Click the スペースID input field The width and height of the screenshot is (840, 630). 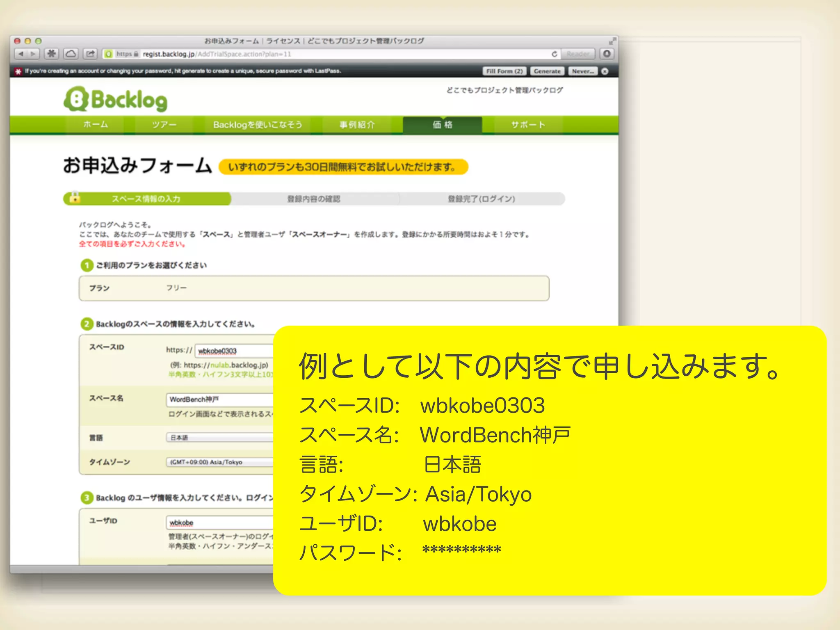click(235, 351)
